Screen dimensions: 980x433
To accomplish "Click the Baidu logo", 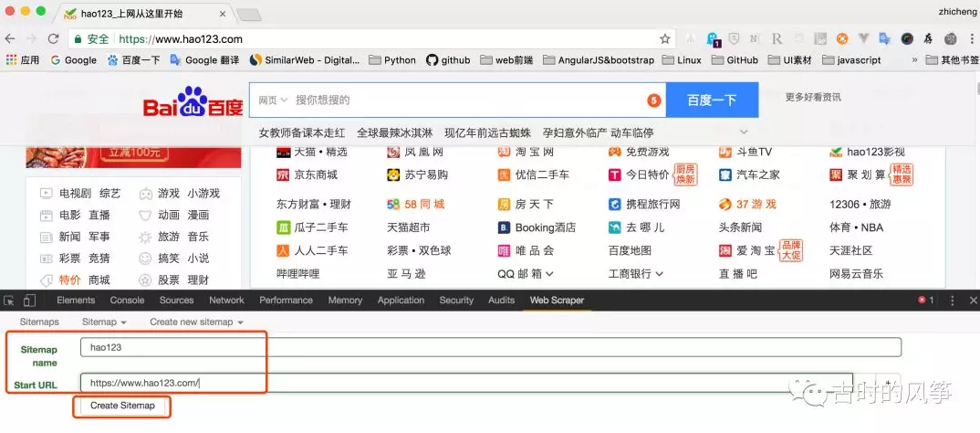I will [193, 101].
